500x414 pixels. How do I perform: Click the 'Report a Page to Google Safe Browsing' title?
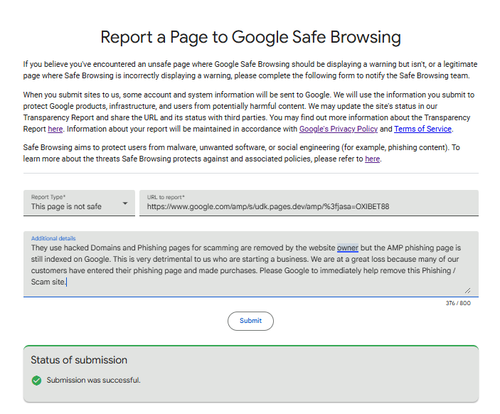tap(251, 37)
